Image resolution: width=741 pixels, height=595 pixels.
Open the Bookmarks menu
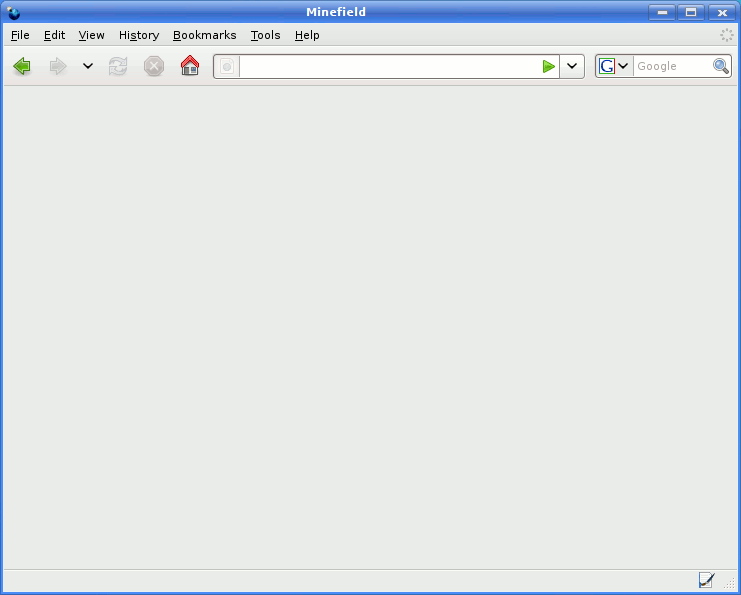205,35
